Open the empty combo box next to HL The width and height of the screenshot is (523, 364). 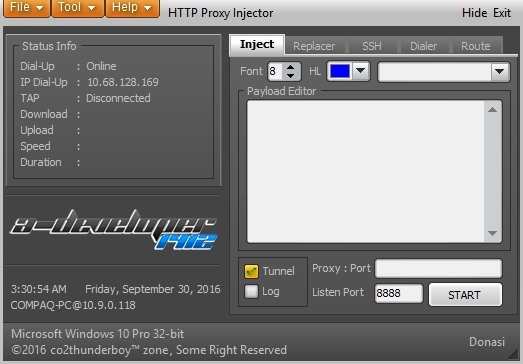[443, 71]
